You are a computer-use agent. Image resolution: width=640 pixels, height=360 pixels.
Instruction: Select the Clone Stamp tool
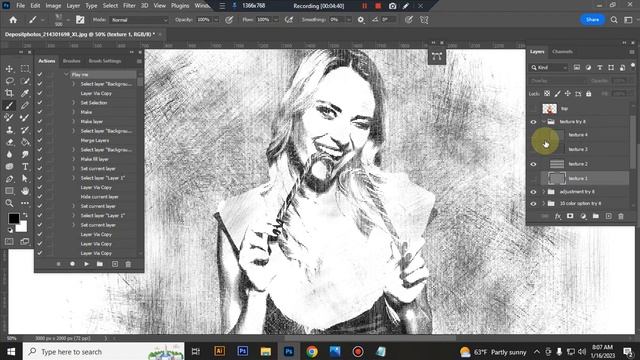click(9, 130)
